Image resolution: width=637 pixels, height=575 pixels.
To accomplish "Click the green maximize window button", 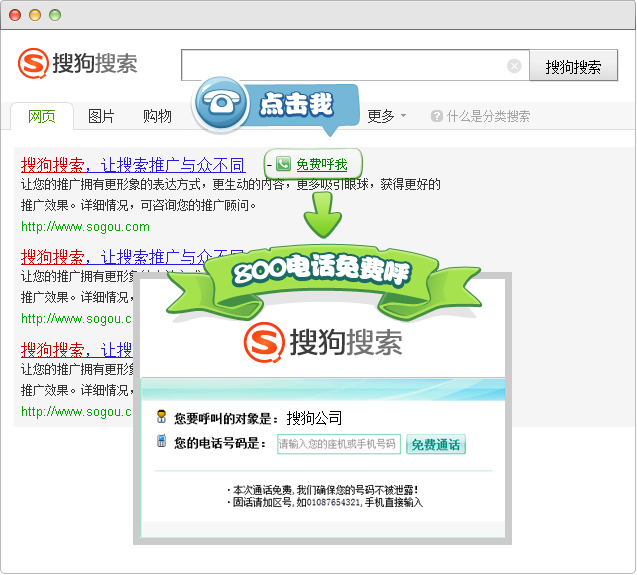I will (x=55, y=15).
